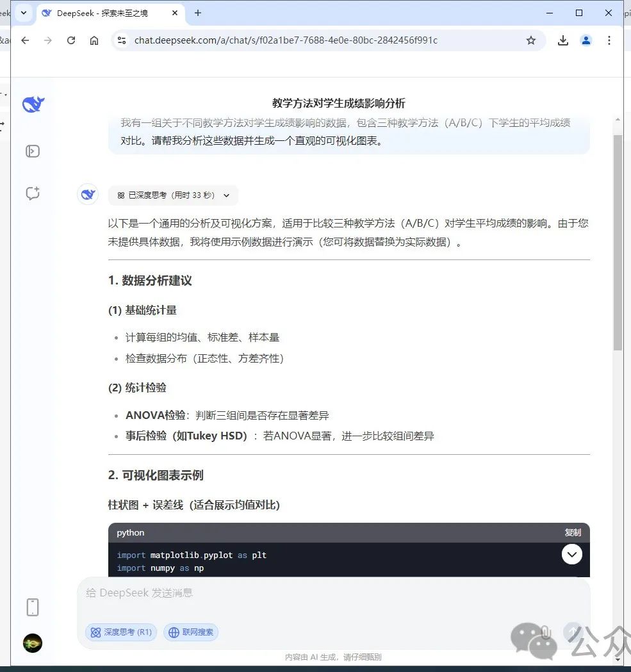Click the whale avatar beside the AI response
The height and width of the screenshot is (672, 631).
[x=88, y=194]
